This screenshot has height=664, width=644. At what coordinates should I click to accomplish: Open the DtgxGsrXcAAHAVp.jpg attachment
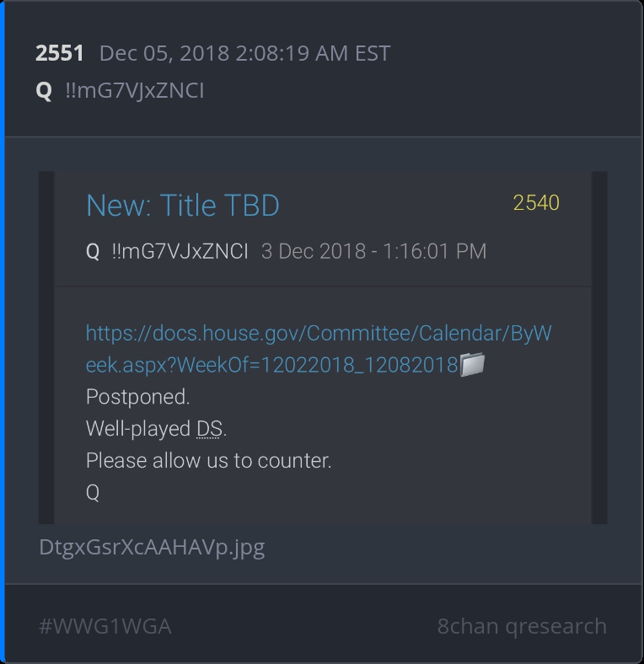tap(152, 548)
